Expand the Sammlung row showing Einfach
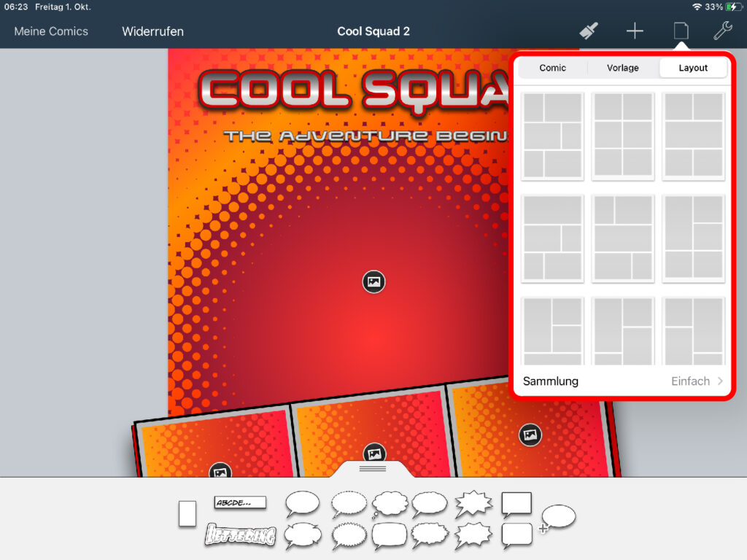747x560 pixels. pos(622,381)
